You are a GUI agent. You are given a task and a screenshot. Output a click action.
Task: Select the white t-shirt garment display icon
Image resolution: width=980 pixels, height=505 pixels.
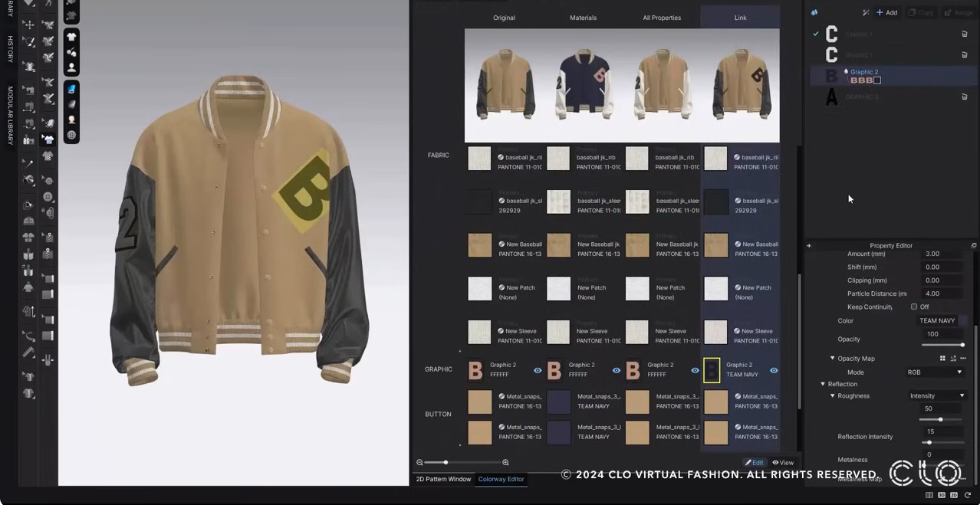(x=71, y=37)
